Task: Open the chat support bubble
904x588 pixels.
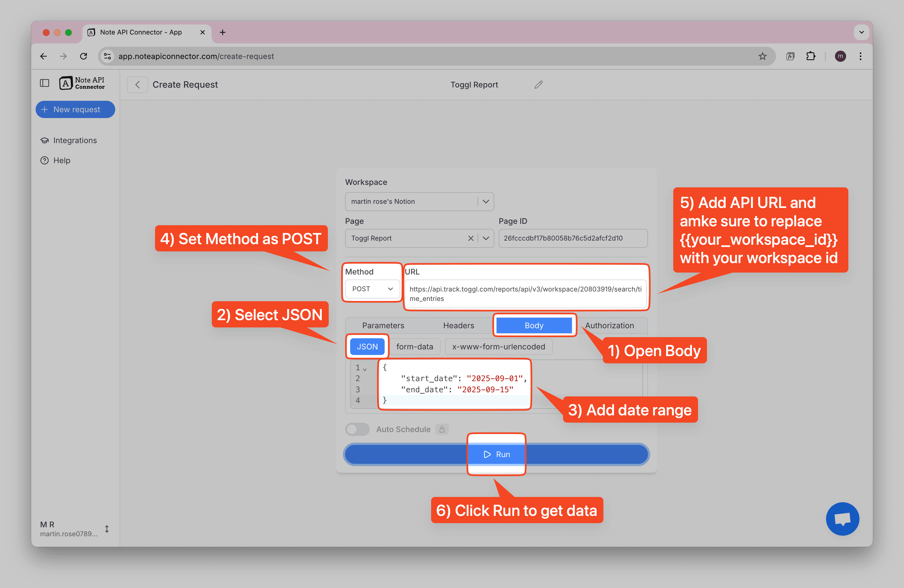Action: [842, 518]
